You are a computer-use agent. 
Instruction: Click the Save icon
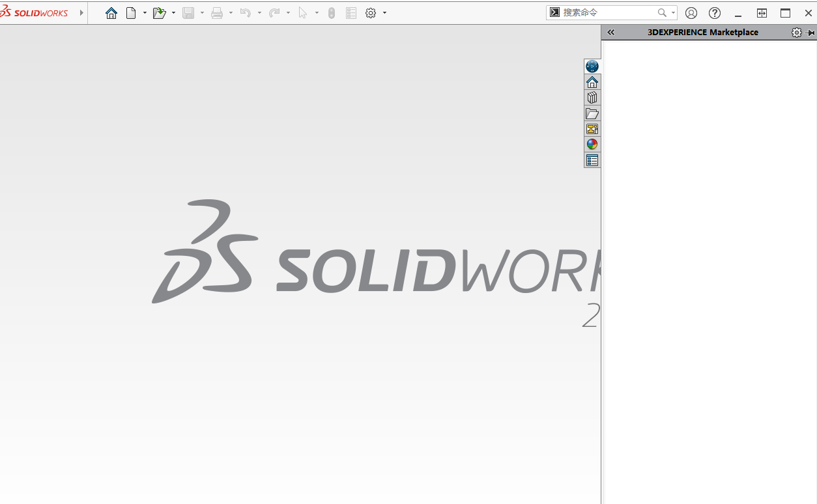pyautogui.click(x=188, y=13)
